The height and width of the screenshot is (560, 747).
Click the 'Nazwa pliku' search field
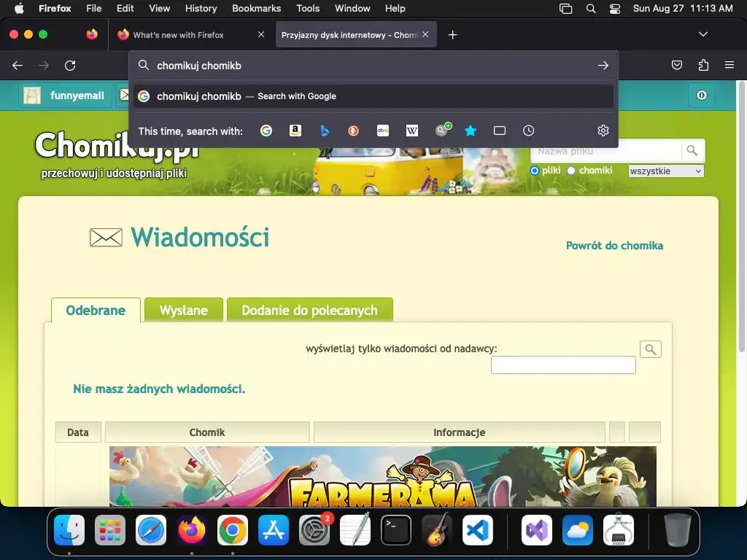tap(606, 151)
